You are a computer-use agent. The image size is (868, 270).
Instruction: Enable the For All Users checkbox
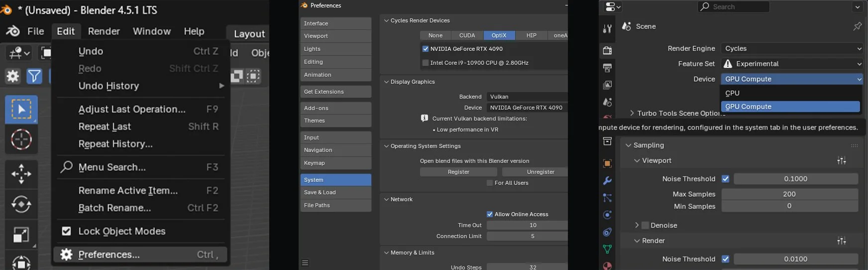[490, 183]
